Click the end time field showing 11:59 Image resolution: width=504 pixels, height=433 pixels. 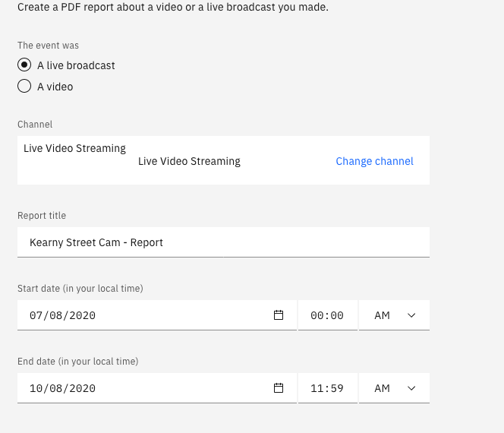point(328,388)
